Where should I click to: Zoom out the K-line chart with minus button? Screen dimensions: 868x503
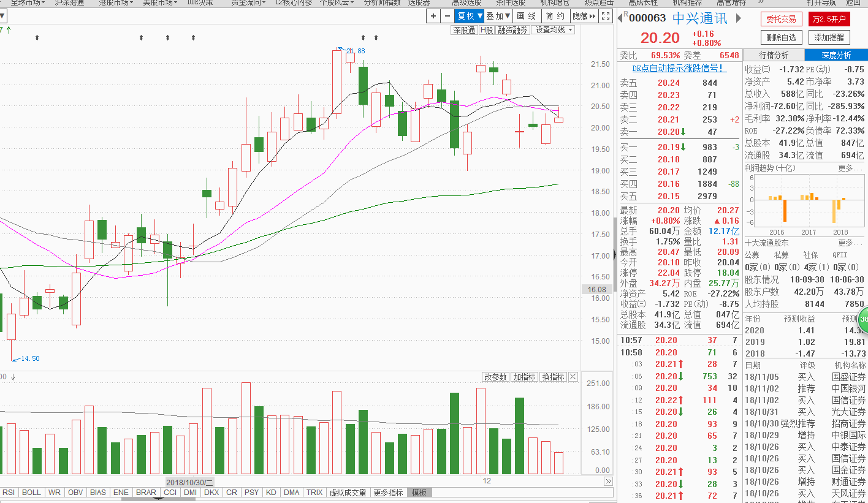[x=447, y=16]
